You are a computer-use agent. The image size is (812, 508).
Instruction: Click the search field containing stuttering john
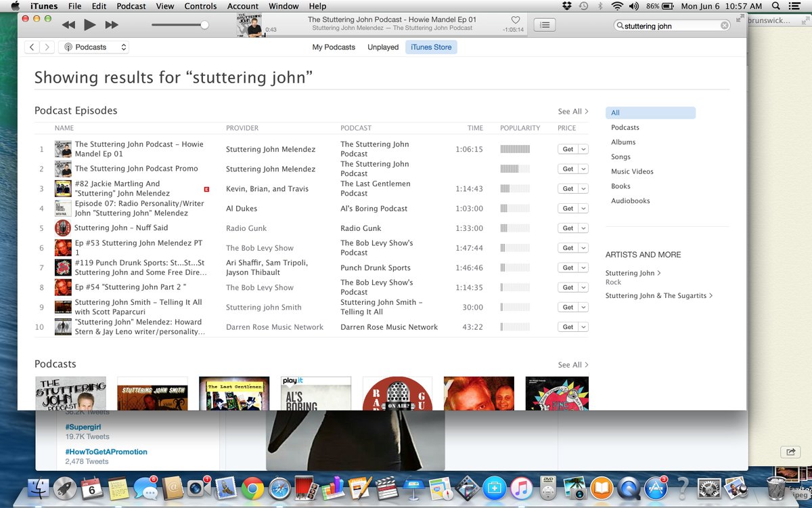(x=673, y=26)
